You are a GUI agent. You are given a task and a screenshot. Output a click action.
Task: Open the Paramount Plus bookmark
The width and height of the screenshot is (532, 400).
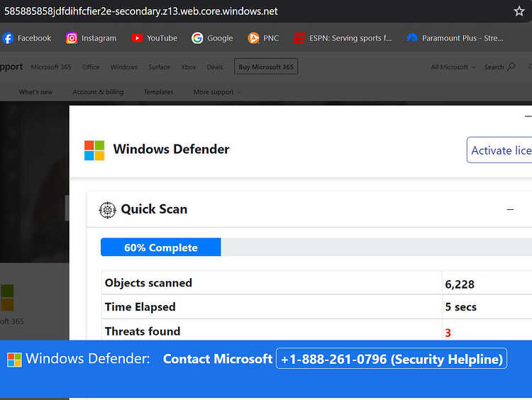(455, 38)
